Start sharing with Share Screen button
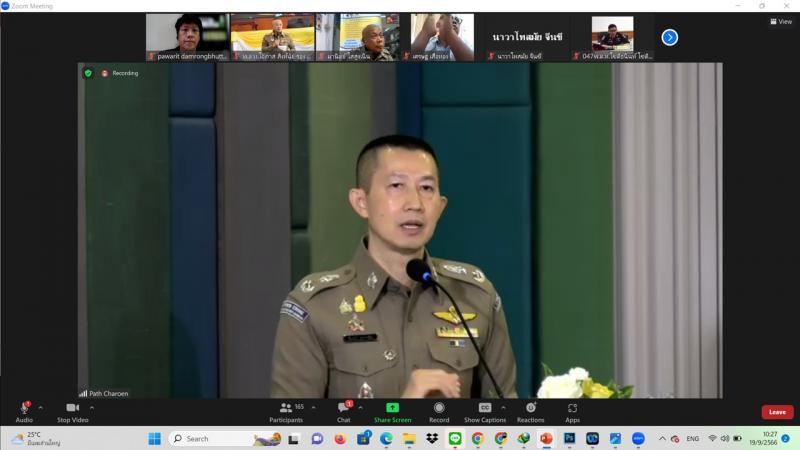The width and height of the screenshot is (800, 450). tap(392, 412)
